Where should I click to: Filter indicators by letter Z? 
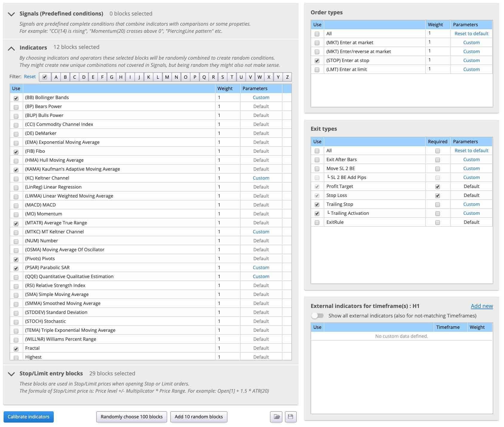[x=287, y=77]
